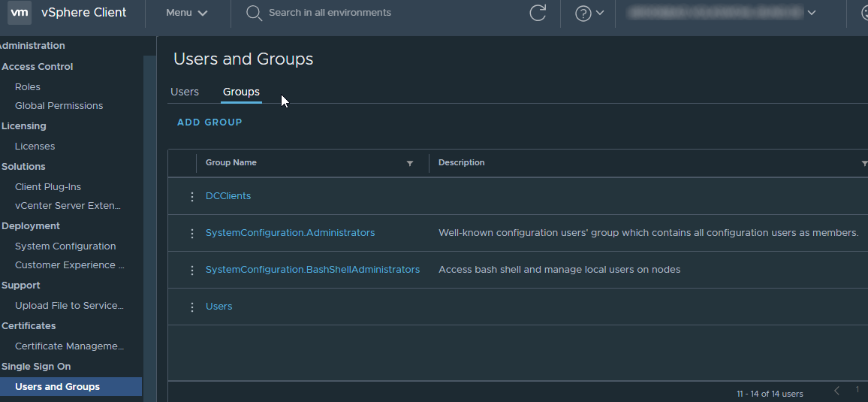Open the SystemConfiguration.Administrators group link
868x402 pixels.
click(290, 233)
